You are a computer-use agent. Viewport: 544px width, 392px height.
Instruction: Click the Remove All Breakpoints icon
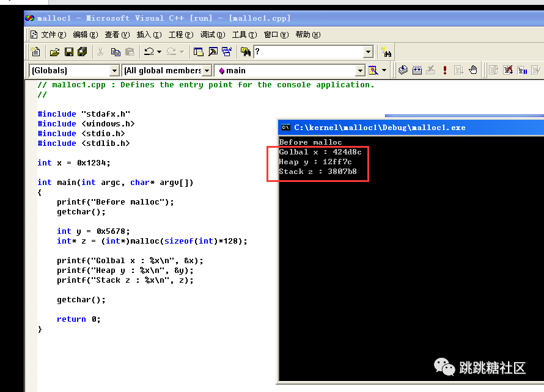[509, 69]
